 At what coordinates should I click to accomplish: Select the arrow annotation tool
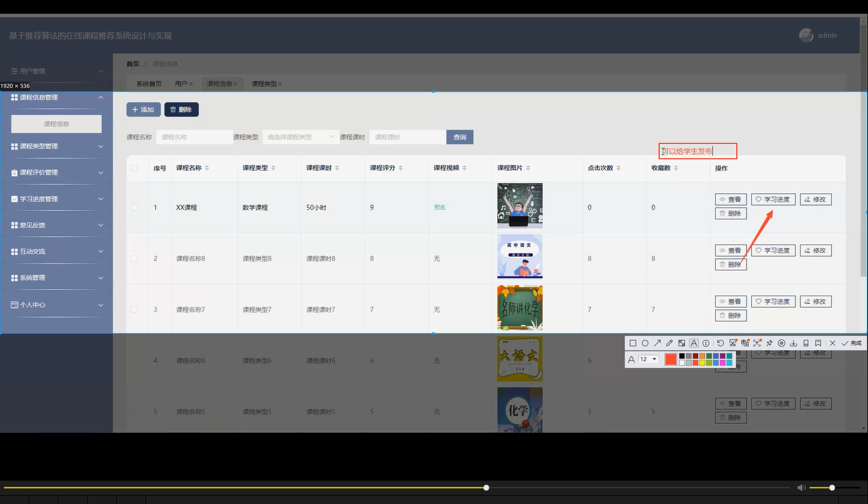tap(657, 343)
